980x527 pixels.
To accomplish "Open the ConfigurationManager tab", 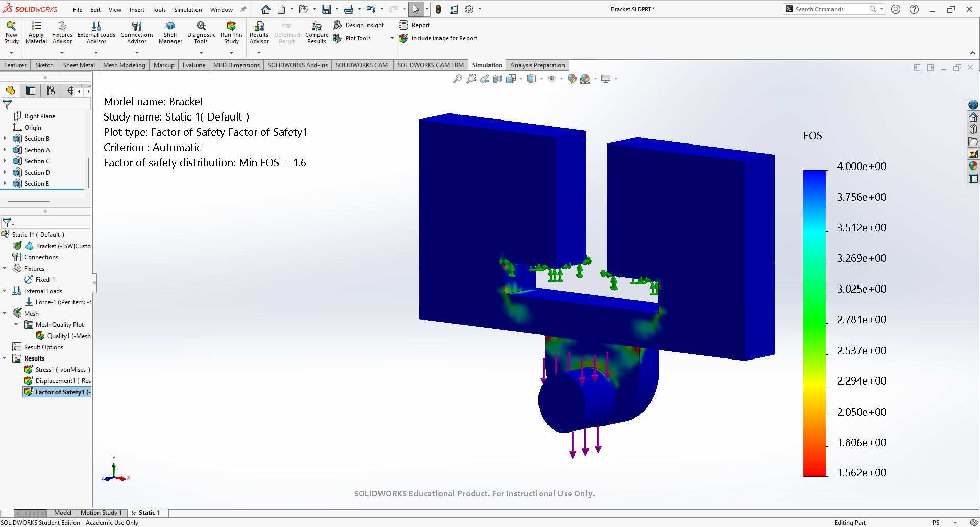I will click(51, 90).
